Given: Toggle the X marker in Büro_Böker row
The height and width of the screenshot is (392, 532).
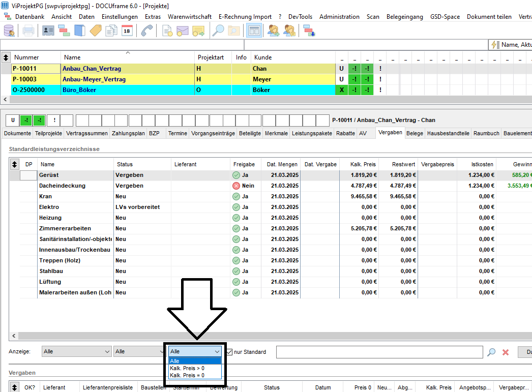Looking at the screenshot, I should tap(342, 90).
